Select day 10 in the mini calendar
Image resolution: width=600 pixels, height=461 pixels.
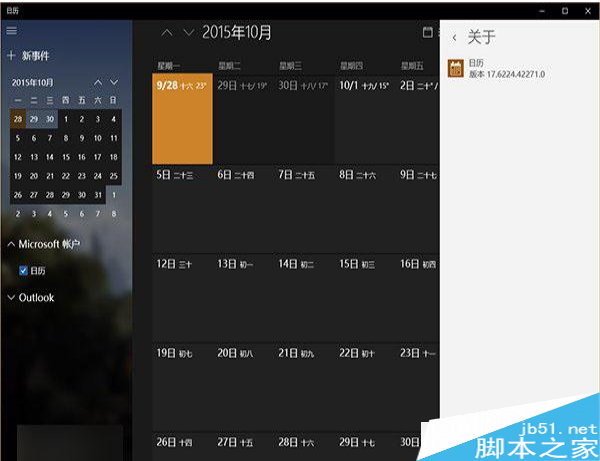tap(98, 138)
